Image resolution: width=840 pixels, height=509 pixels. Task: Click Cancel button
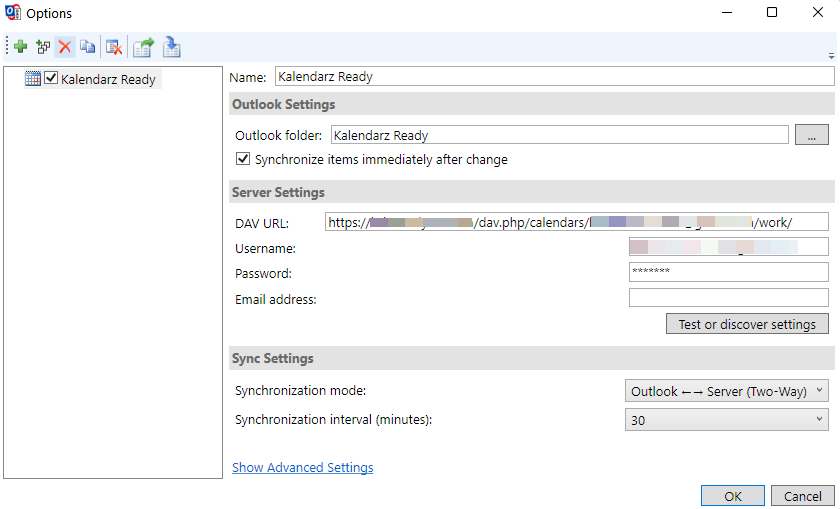point(802,496)
